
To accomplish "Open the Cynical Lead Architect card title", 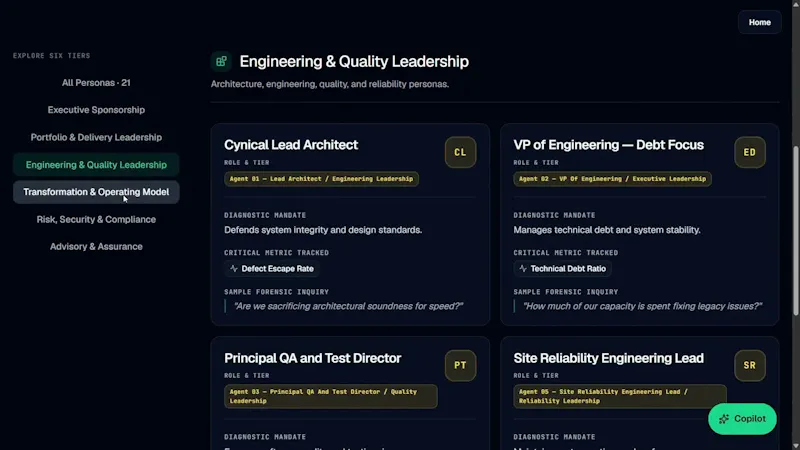I will (291, 145).
